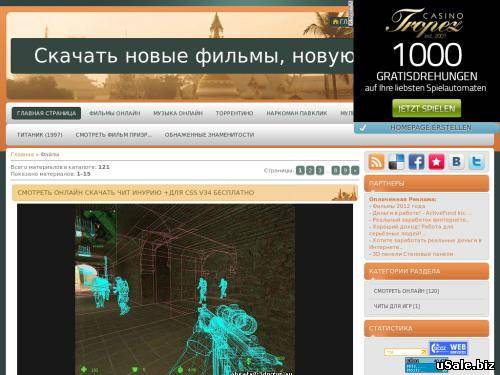500x375 pixels.
Task: Open the Смотреть онлайн [120] category
Action: (x=406, y=291)
